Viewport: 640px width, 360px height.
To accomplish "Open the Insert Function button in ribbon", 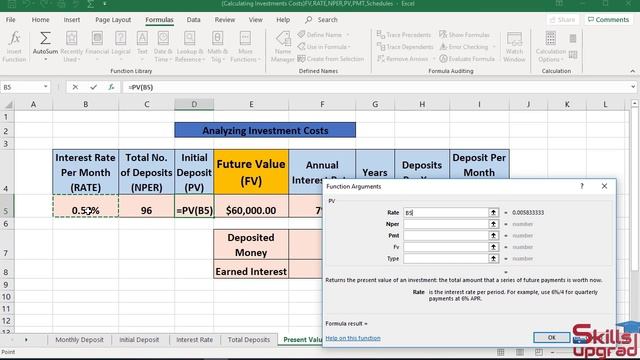I will (x=14, y=47).
